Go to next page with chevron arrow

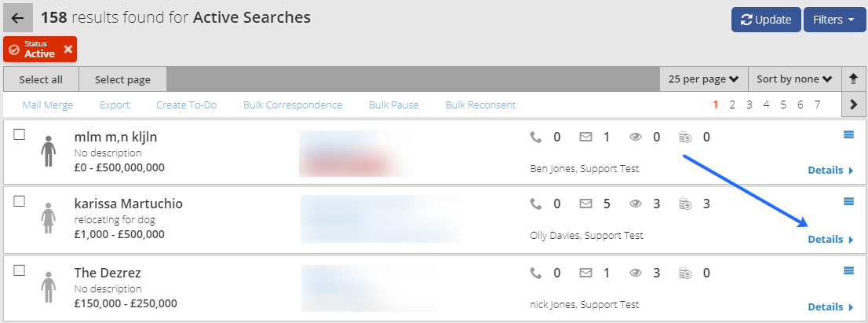853,105
